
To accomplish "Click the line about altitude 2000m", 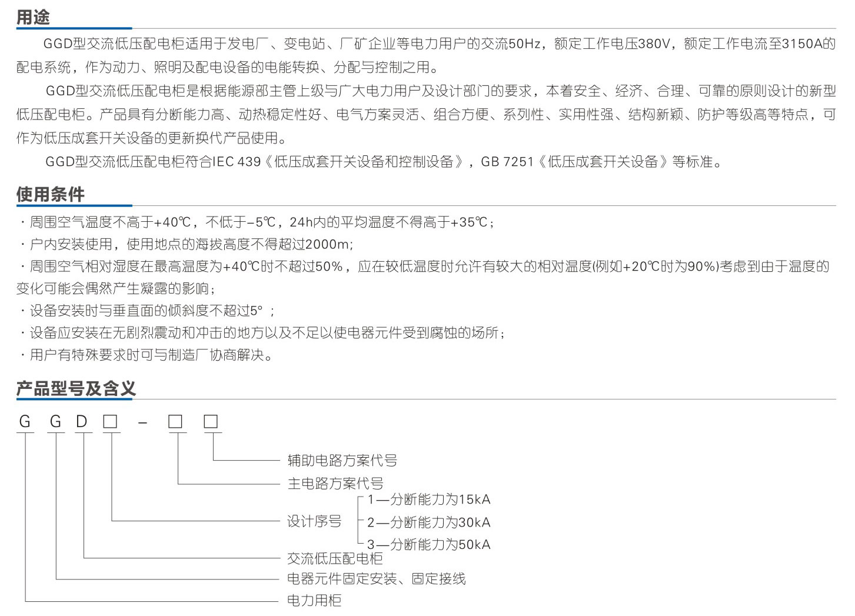I will 187,244.
